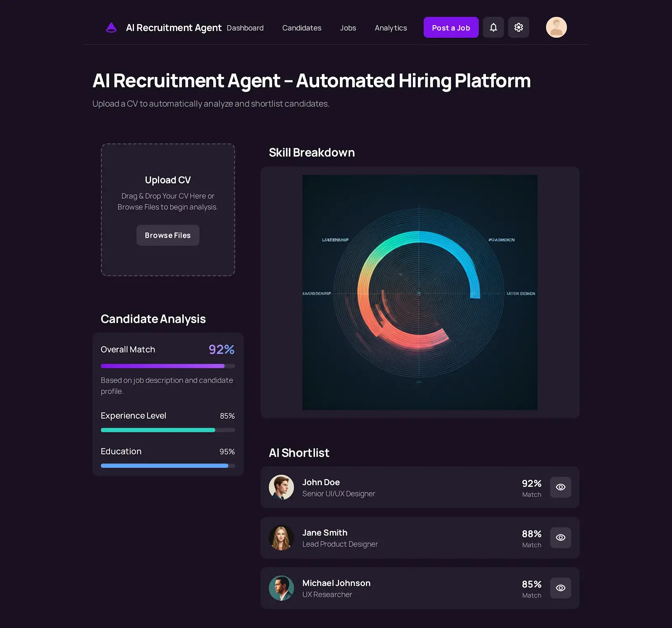Open the Analytics nav item
Viewport: 672px width, 628px height.
pos(391,28)
